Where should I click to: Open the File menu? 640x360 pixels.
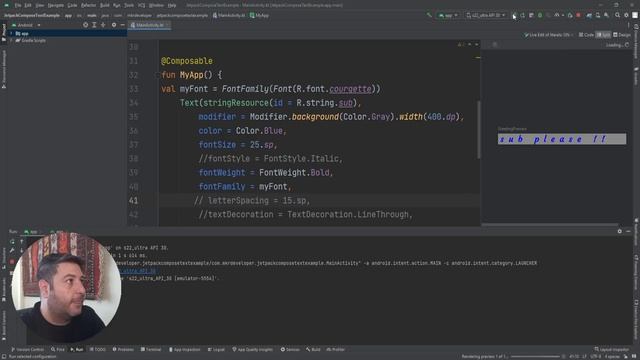[18, 5]
